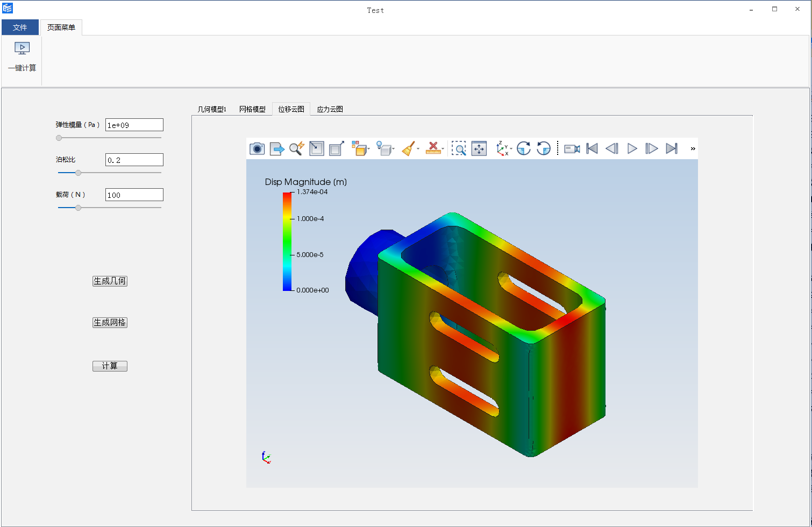Screen dimensions: 812x527
Task: Click the light bulb cube icon
Action: click(383, 148)
